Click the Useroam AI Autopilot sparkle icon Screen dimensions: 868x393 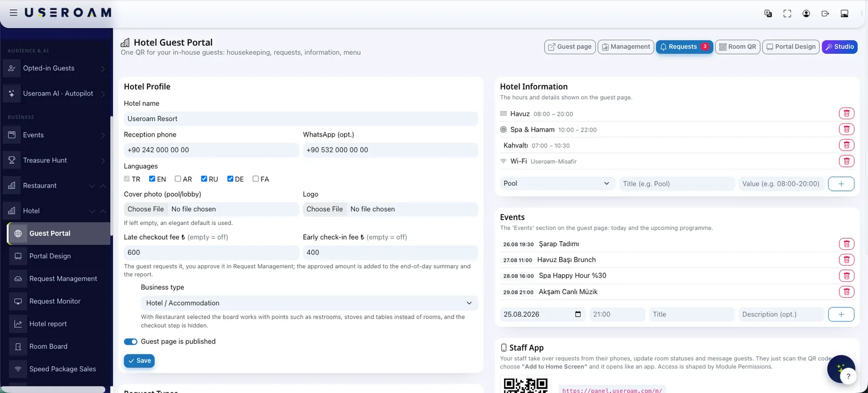click(x=12, y=93)
